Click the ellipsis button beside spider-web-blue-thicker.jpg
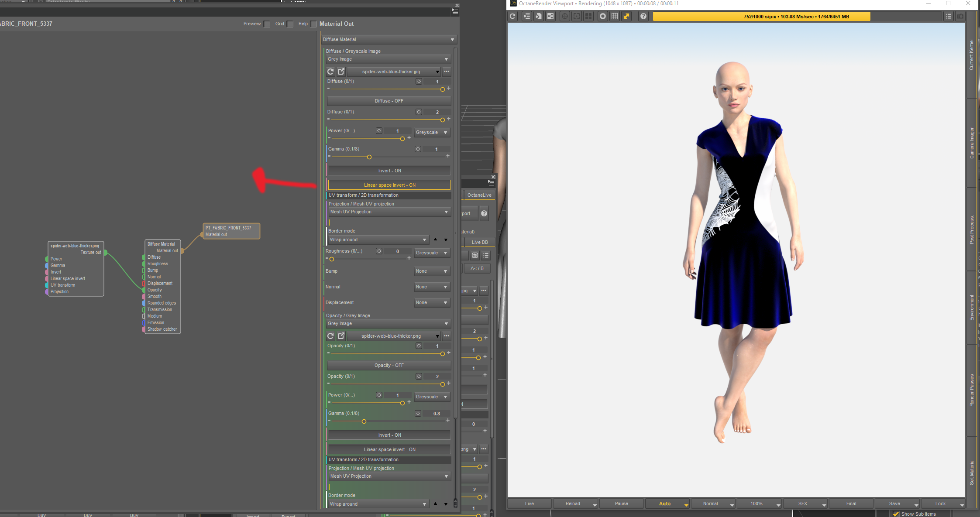Image resolution: width=980 pixels, height=517 pixels. click(447, 72)
